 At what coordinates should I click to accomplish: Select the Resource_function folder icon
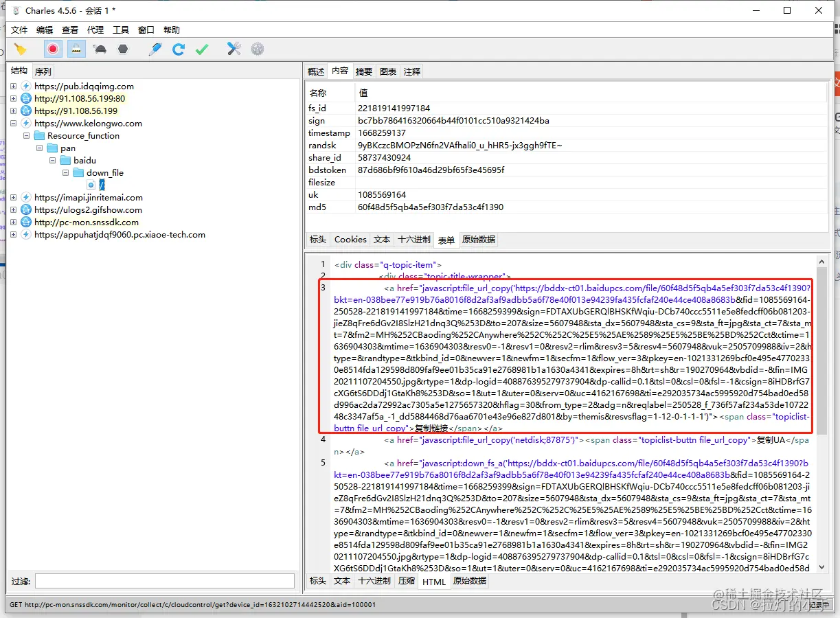pyautogui.click(x=39, y=136)
